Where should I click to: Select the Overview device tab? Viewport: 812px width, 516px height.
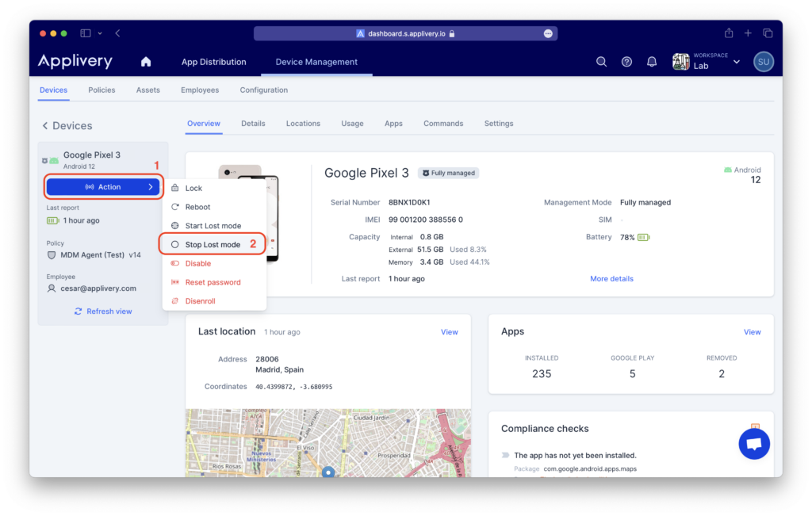click(204, 124)
